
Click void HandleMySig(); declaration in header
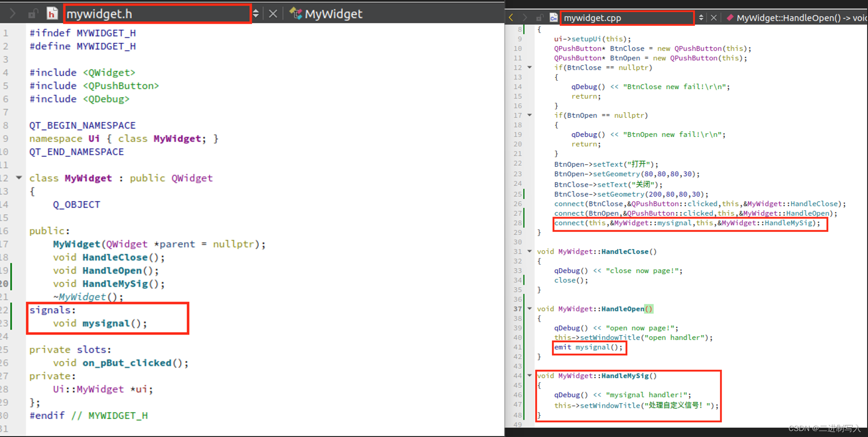click(x=109, y=284)
